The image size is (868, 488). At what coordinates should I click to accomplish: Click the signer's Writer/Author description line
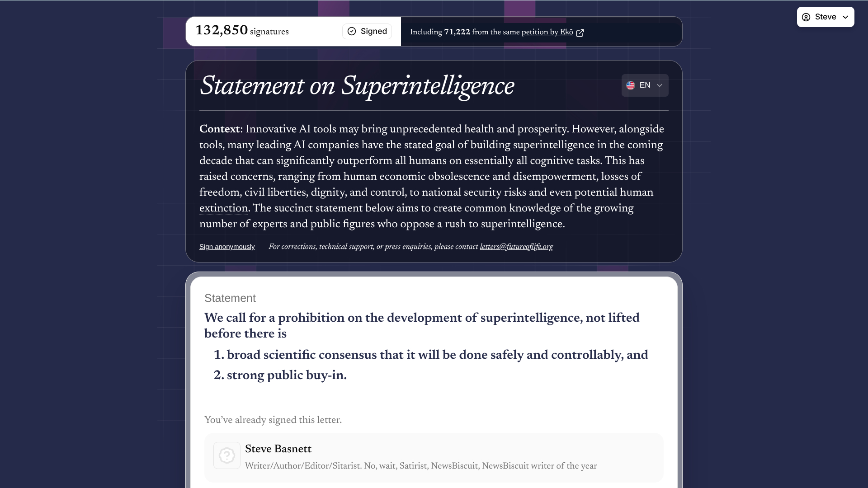coord(421,466)
